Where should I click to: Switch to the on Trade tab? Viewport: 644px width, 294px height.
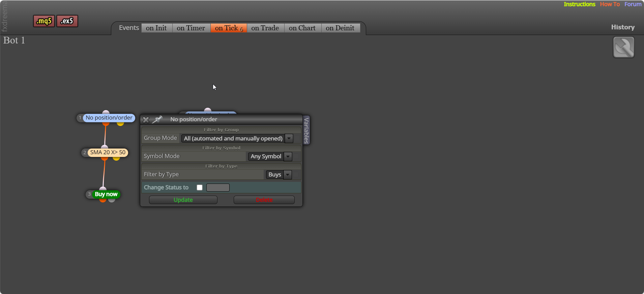[x=265, y=28]
